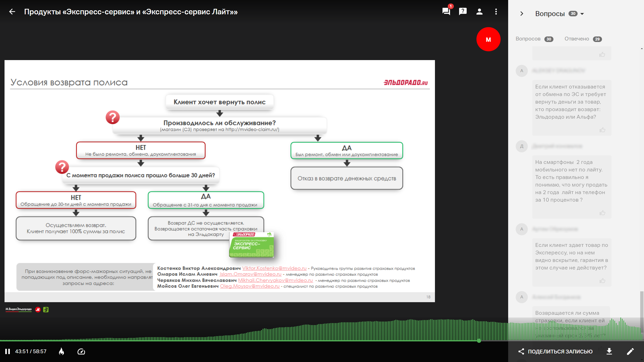Like the question about вскрытие и гарантия

click(x=602, y=281)
